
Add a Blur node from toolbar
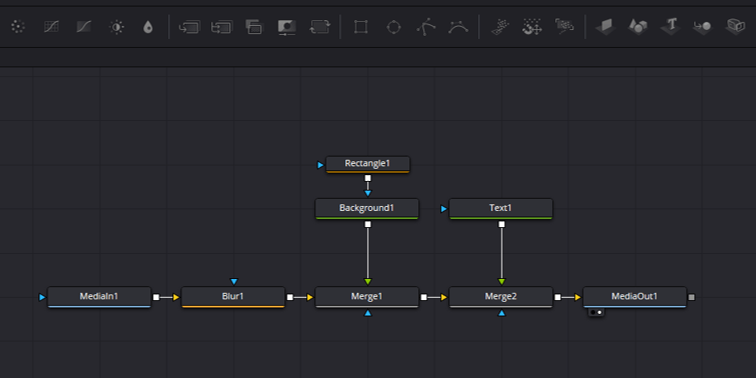(148, 27)
